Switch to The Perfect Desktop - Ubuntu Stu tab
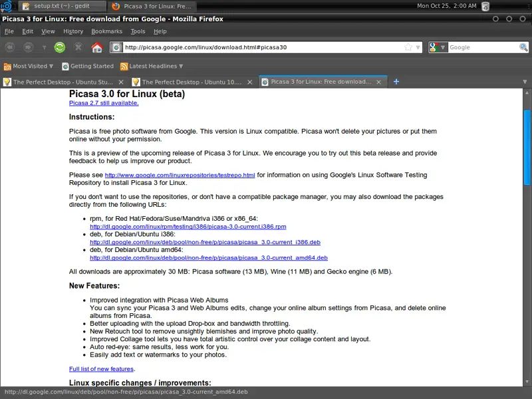 tap(63, 82)
